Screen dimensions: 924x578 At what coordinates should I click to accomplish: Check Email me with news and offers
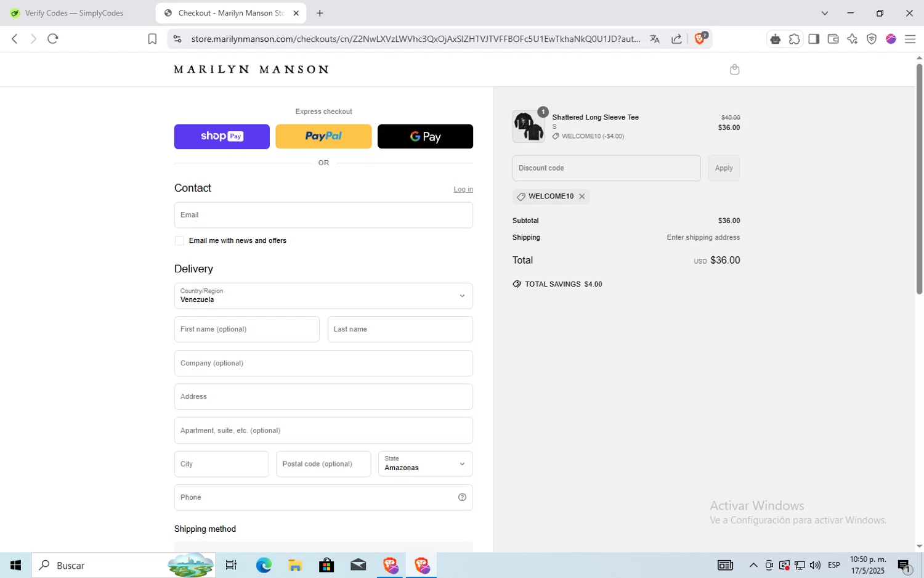tap(179, 241)
